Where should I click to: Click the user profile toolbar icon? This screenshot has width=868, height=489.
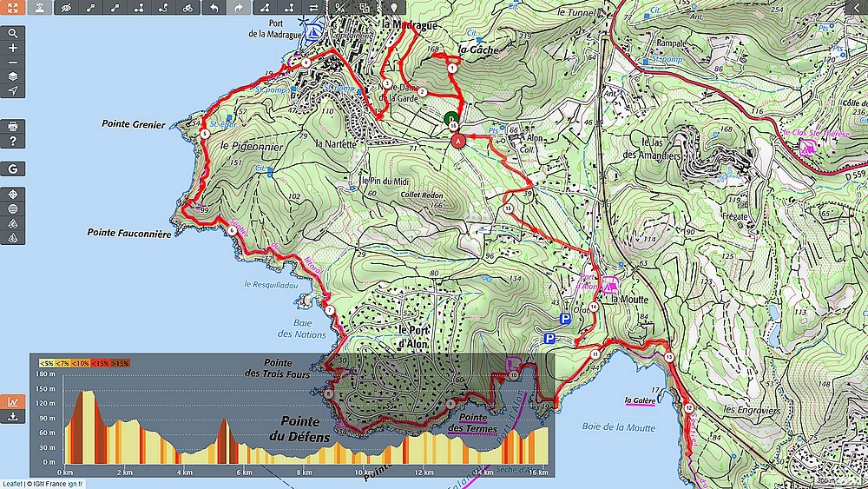click(x=39, y=8)
